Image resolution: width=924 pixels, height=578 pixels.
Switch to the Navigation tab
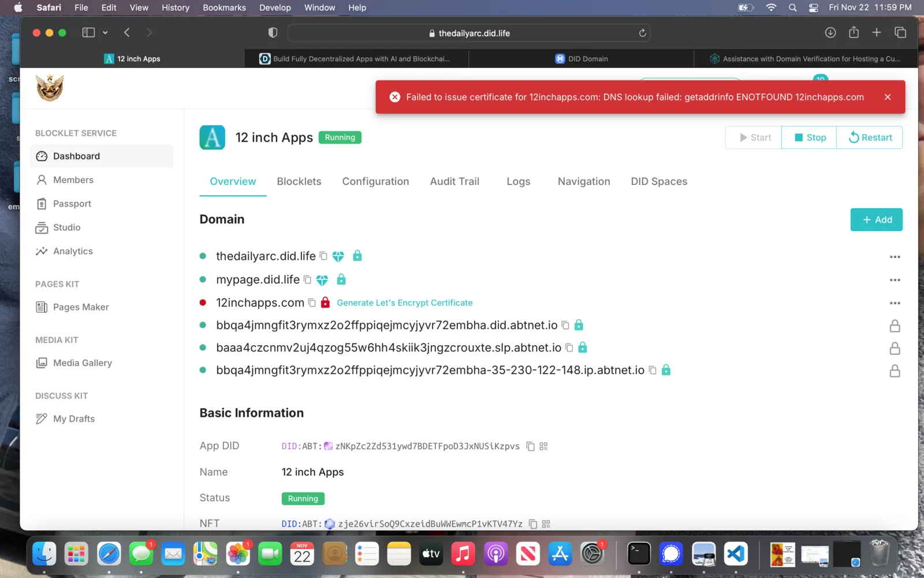(584, 181)
